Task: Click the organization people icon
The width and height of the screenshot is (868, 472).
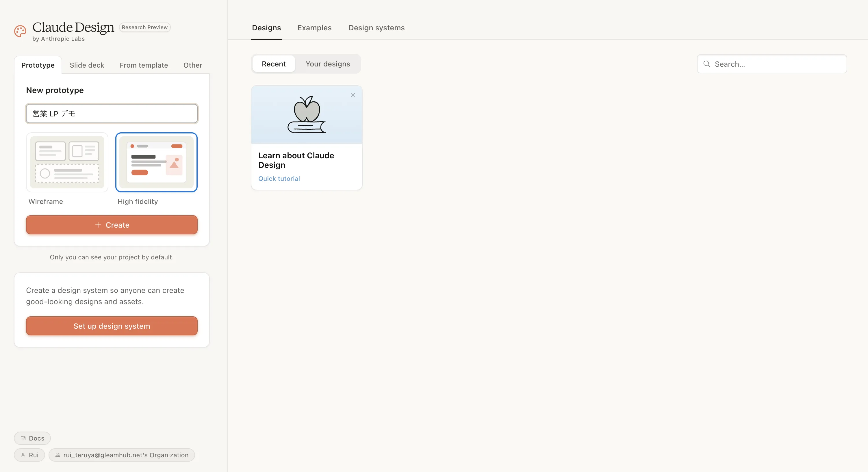Action: point(58,455)
